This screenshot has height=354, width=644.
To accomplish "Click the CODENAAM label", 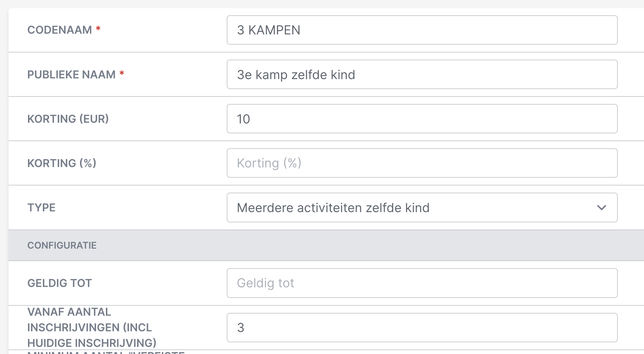I will point(60,30).
